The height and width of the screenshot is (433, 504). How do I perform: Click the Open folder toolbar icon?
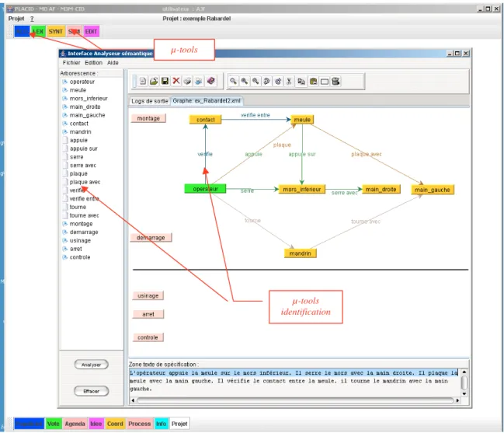pos(154,81)
